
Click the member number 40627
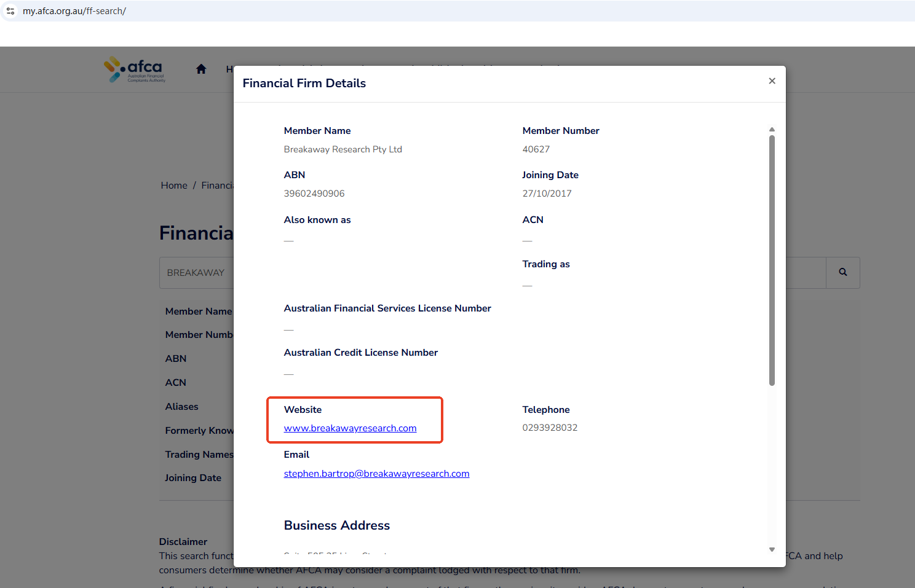[x=536, y=149]
